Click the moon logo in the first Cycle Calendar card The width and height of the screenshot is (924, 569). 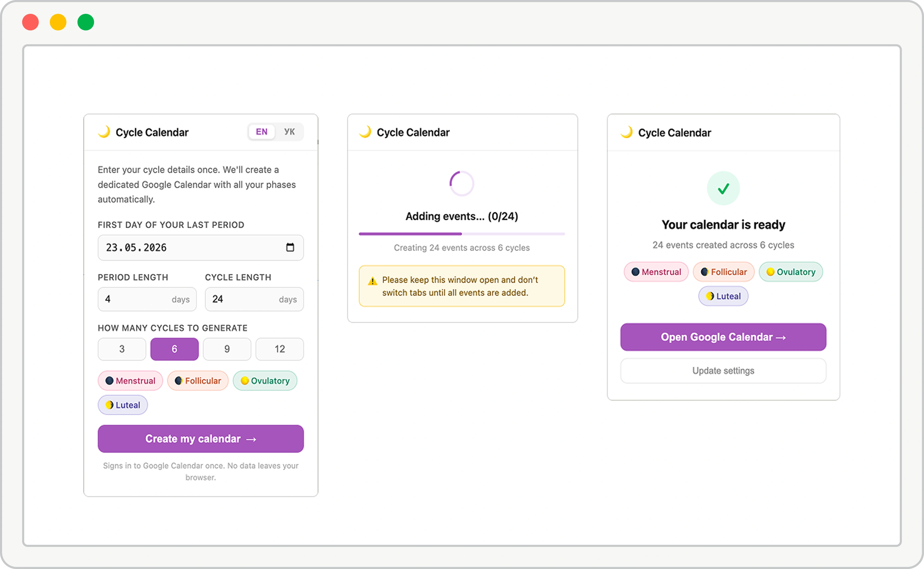coord(104,132)
